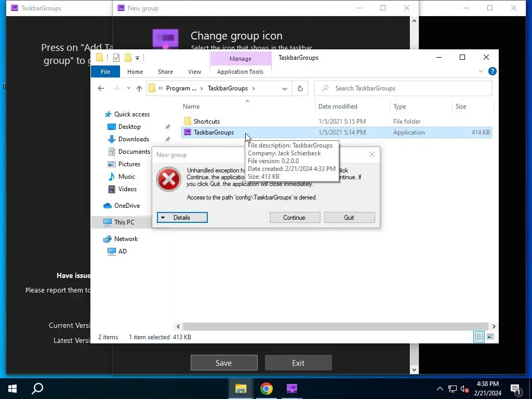Viewport: 532px width, 399px height.
Task: Click the TaskbarGroups application icon in list
Action: [x=188, y=132]
